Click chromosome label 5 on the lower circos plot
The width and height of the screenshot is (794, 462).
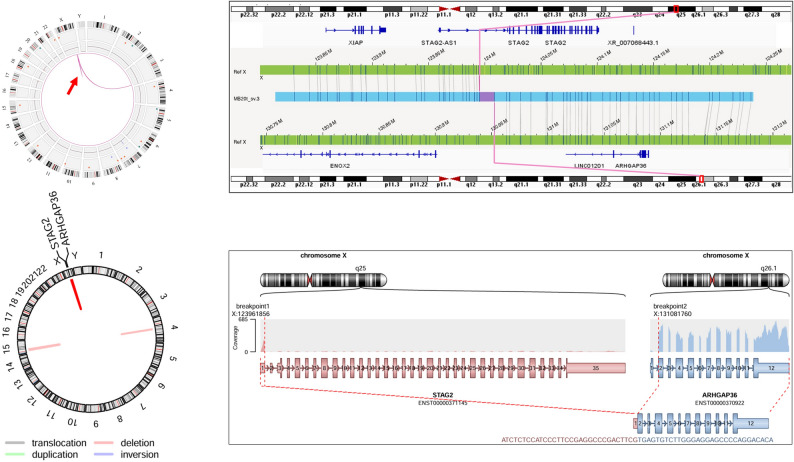pos(172,359)
